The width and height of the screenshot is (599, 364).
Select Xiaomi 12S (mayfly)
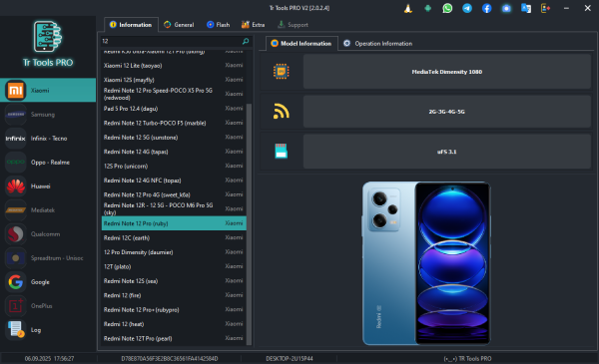tap(174, 80)
